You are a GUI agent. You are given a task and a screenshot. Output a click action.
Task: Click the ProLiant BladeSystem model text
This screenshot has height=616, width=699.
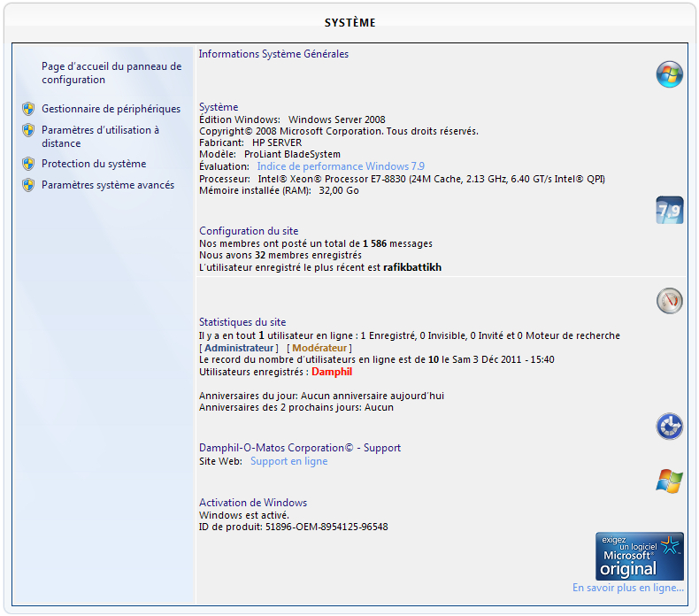[292, 154]
